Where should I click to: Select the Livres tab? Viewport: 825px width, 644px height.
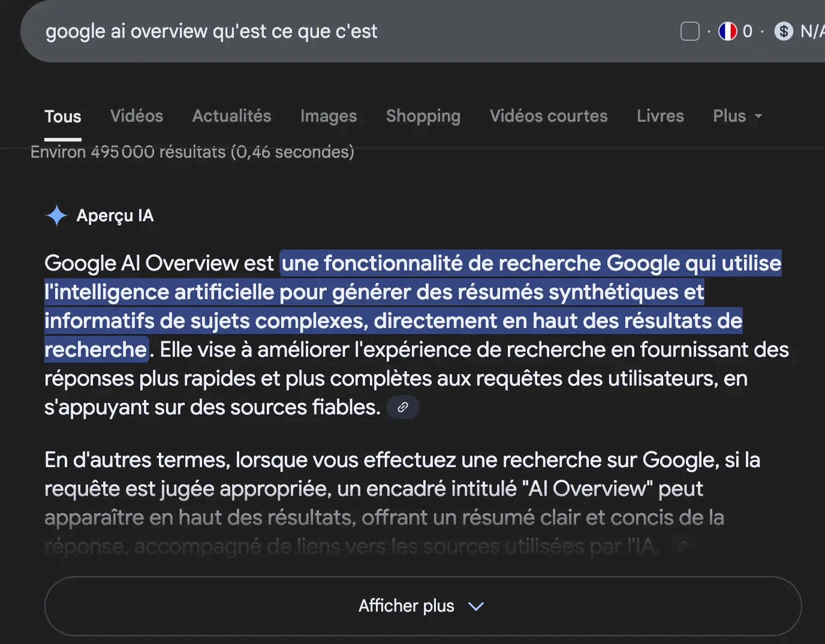pos(660,116)
